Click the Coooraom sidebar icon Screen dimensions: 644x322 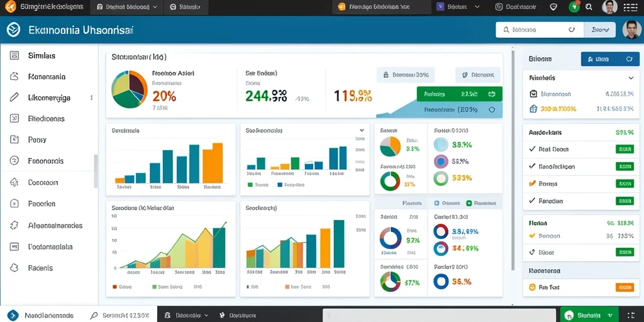pos(14,182)
